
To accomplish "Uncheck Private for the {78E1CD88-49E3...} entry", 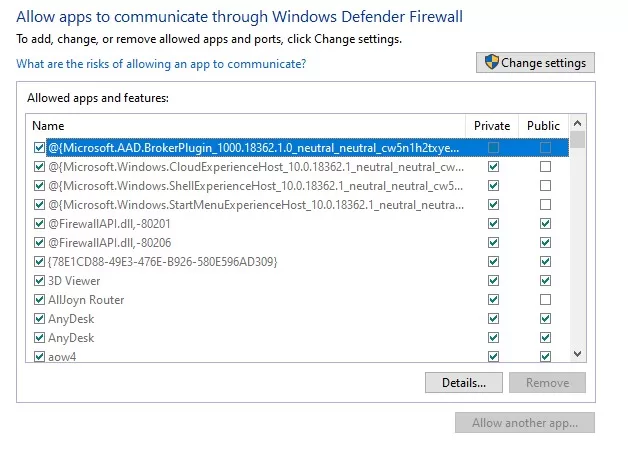I will (x=493, y=262).
